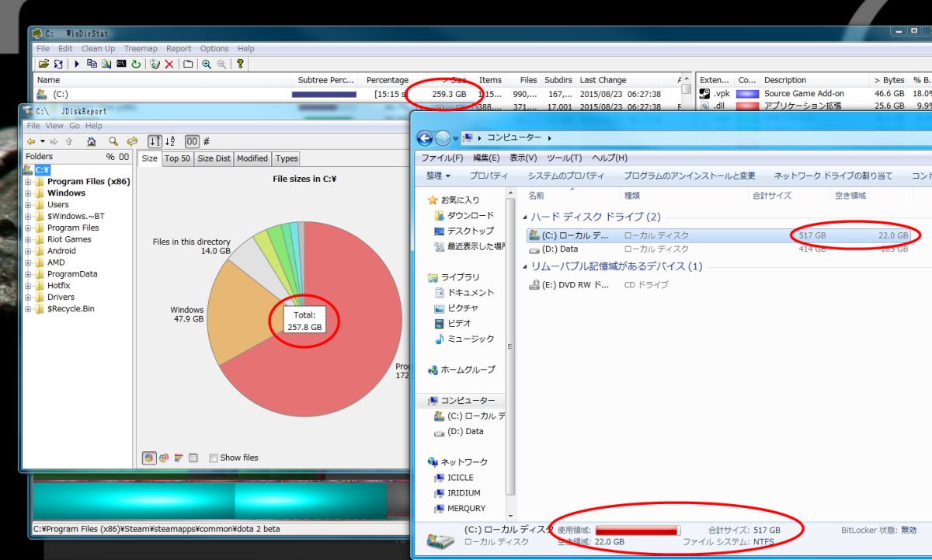Open WinDirStat Treemap menu
932x560 pixels.
(x=141, y=48)
